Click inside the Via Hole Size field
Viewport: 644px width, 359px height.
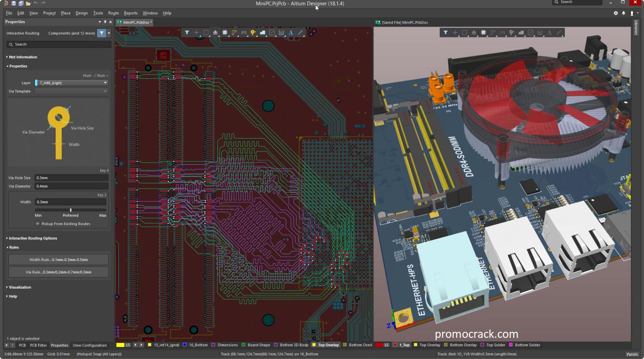point(71,178)
